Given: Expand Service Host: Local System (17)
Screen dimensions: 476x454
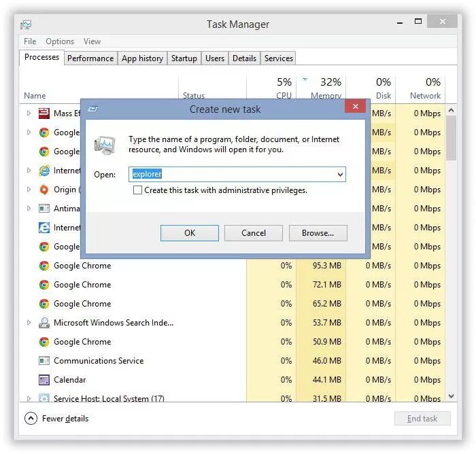Looking at the screenshot, I should [x=29, y=398].
